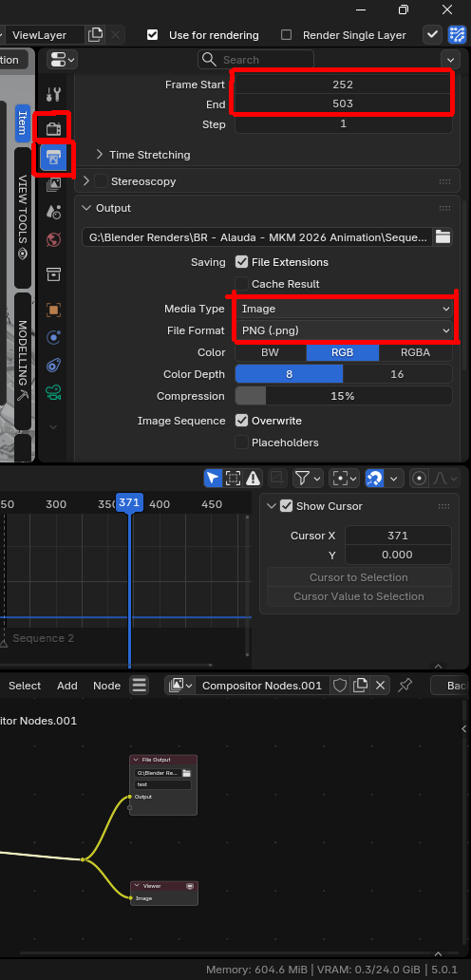Click the box-select icon in graph header

(233, 478)
